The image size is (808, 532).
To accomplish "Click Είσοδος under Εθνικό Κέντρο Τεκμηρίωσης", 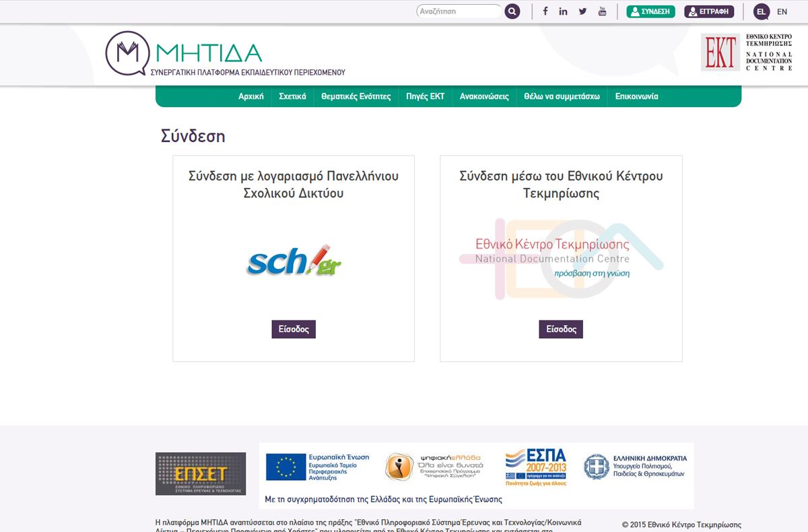I will pyautogui.click(x=561, y=329).
